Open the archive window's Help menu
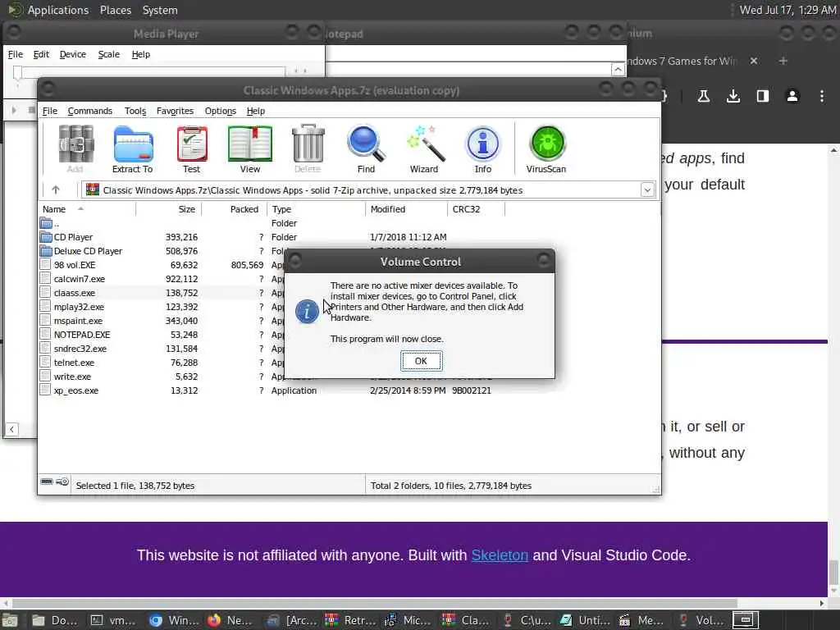Image resolution: width=840 pixels, height=630 pixels. tap(256, 111)
